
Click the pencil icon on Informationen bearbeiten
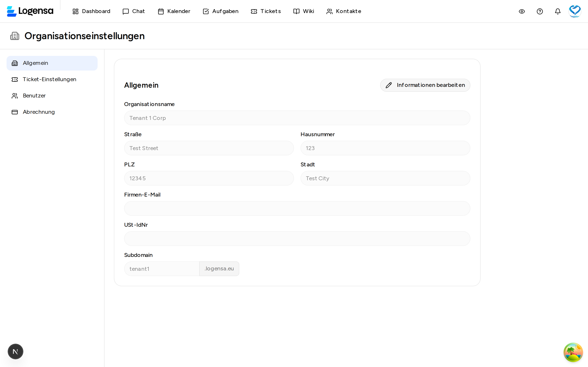pos(389,85)
